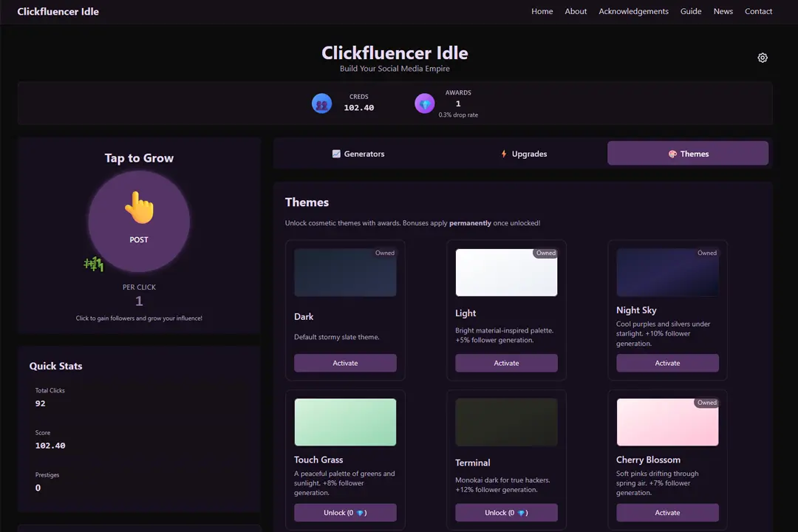Switch to the Generators tab
798x532 pixels.
[358, 154]
